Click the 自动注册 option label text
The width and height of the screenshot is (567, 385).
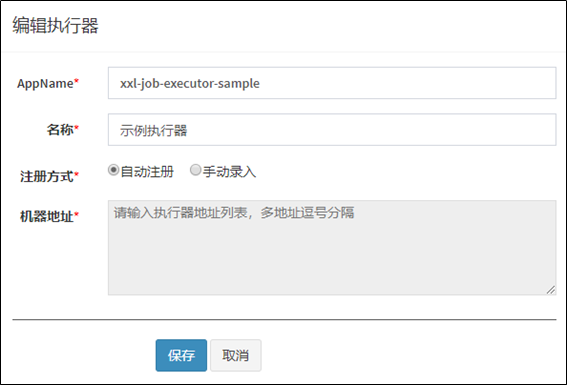tap(147, 171)
